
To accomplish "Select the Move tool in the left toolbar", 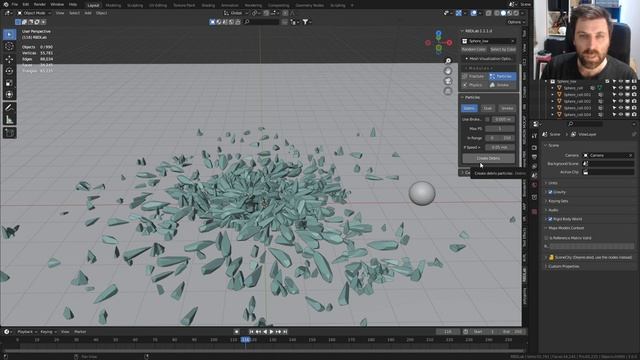I will (x=9, y=60).
